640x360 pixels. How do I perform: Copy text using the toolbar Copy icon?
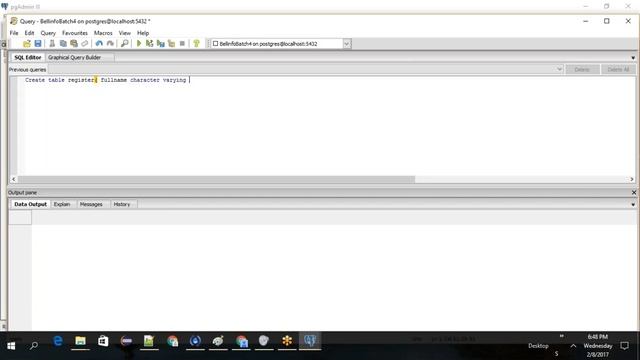(63, 44)
